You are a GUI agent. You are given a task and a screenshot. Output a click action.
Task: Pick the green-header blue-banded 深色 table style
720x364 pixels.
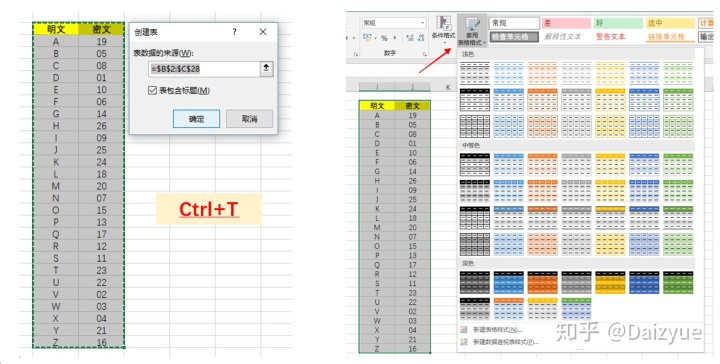tap(576, 308)
